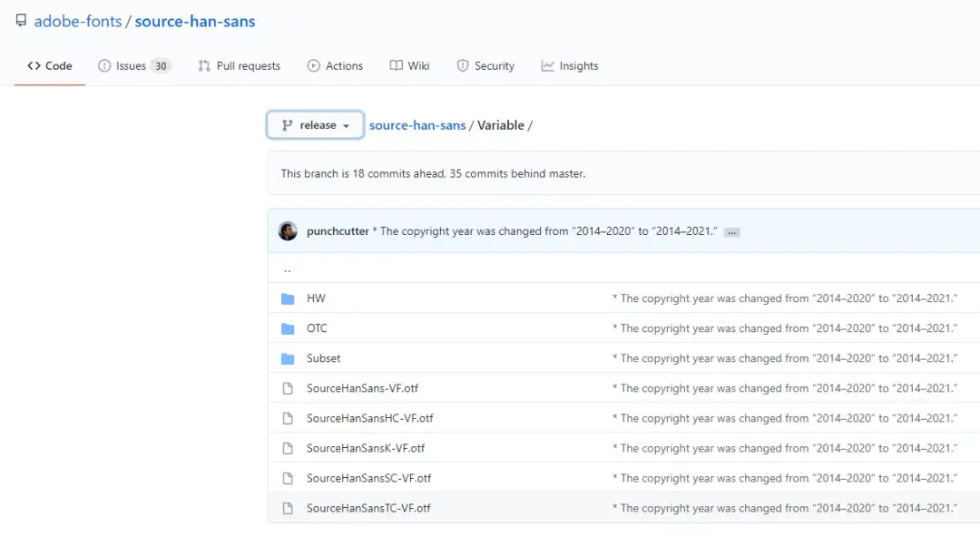Click the file icon for SourceHanSans-VF.otf
The width and height of the screenshot is (980, 546).
point(288,388)
